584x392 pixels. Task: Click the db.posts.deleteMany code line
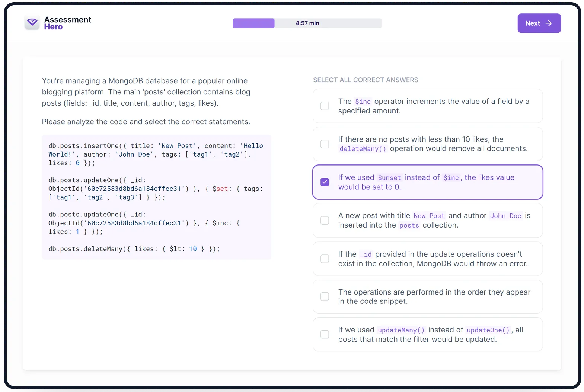pos(134,249)
